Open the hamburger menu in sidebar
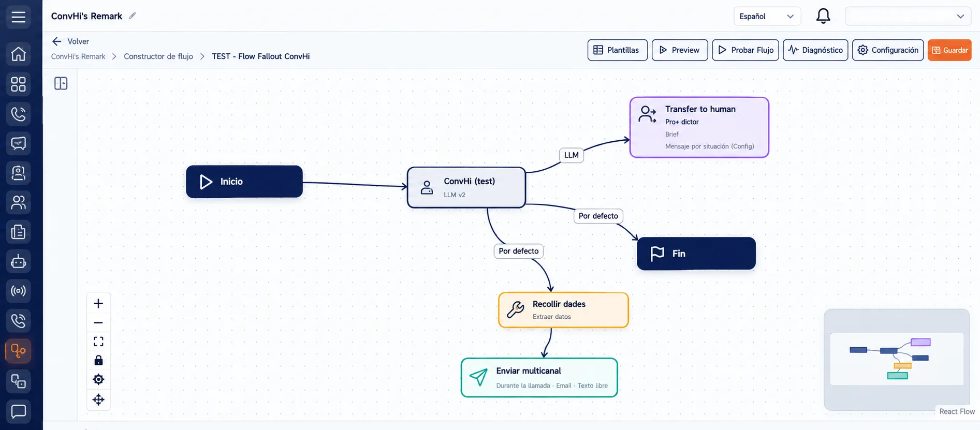This screenshot has width=980, height=430. point(18,17)
